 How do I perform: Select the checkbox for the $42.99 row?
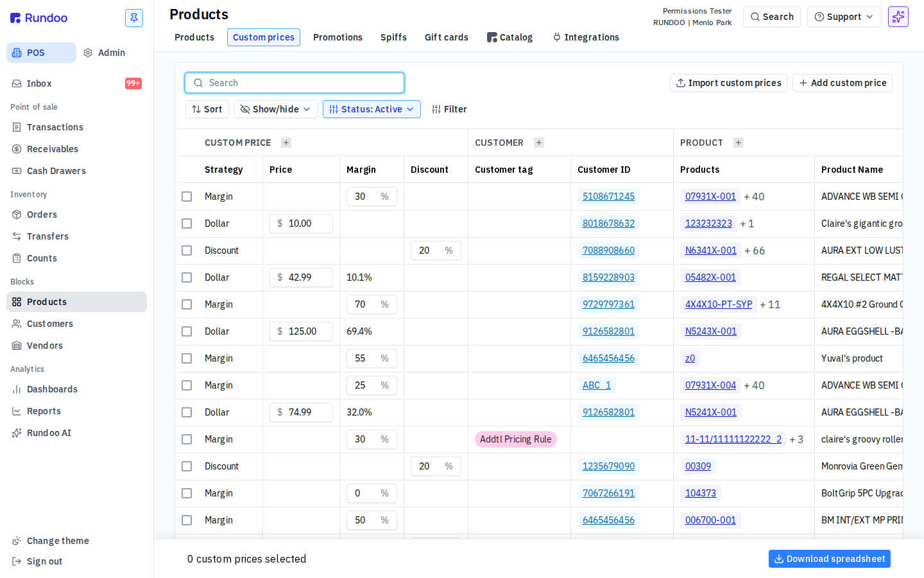point(187,277)
